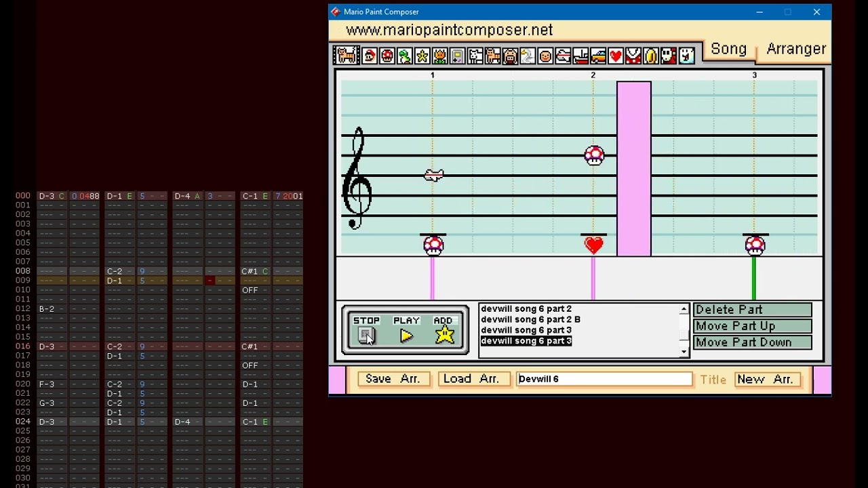Click Move Part Up button

point(753,326)
